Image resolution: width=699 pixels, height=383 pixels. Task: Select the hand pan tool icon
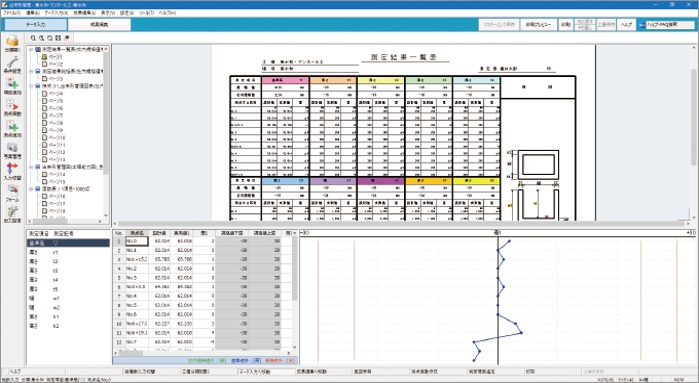click(66, 38)
